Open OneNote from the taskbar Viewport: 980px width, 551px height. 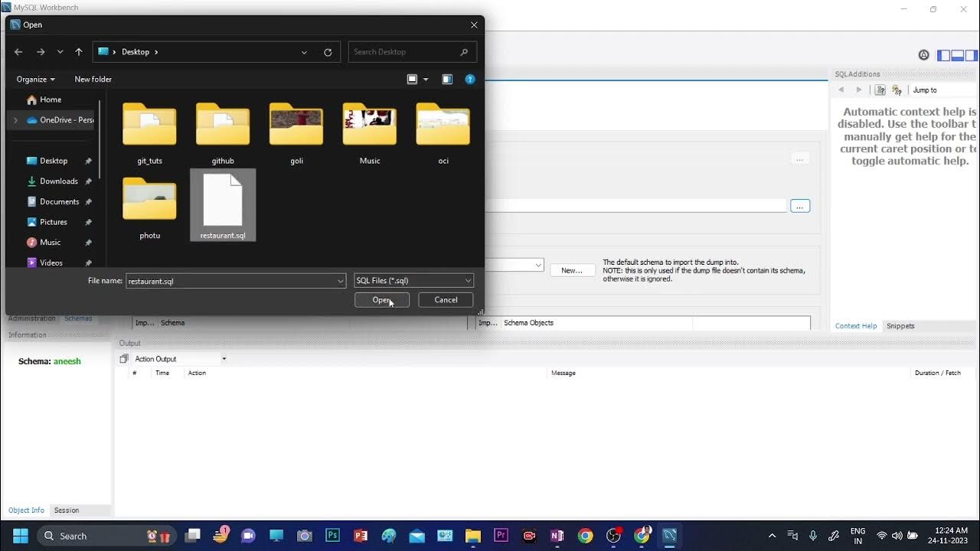[x=557, y=536]
